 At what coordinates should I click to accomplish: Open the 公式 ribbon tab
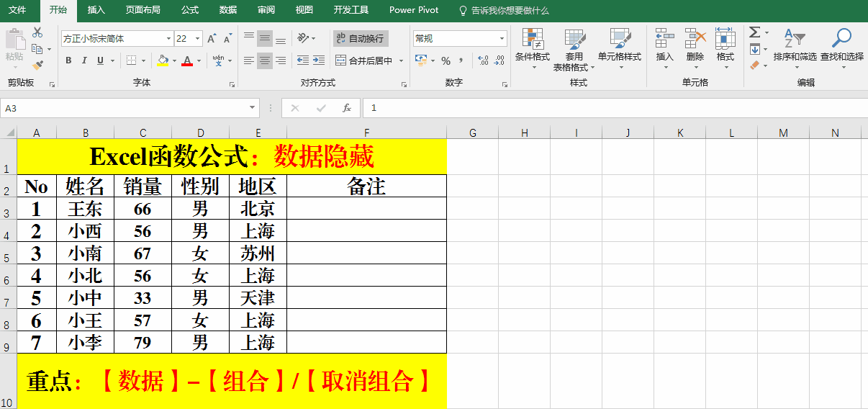tap(190, 10)
